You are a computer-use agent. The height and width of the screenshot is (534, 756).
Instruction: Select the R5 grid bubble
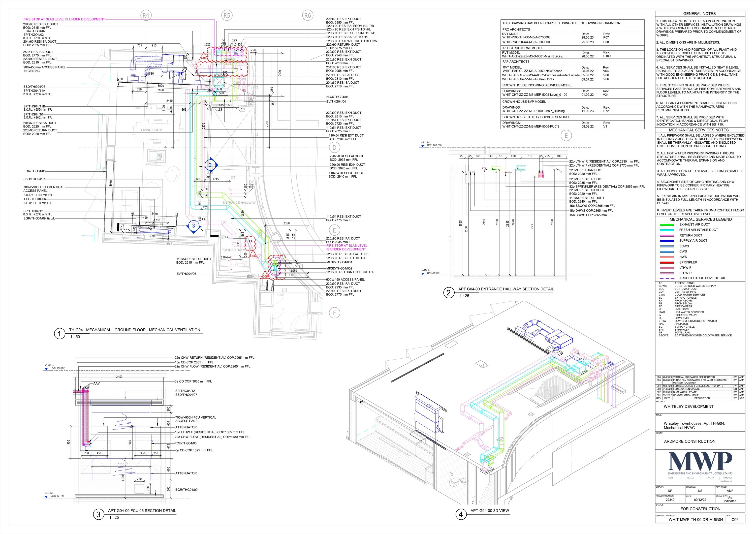point(227,15)
